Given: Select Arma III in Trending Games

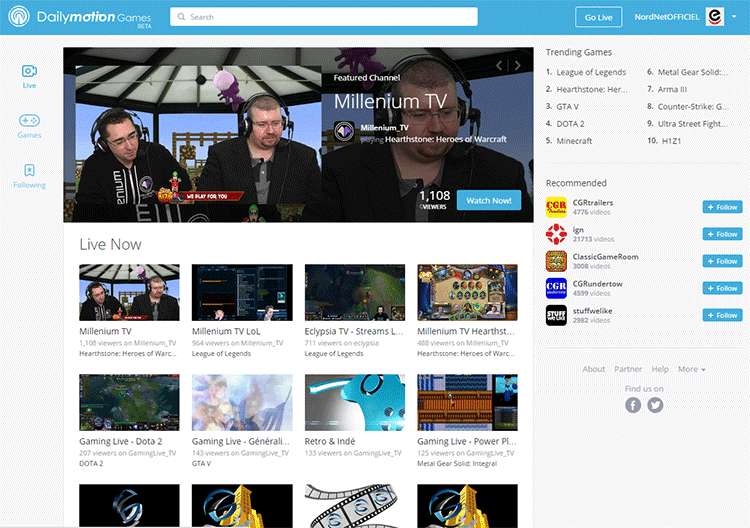Looking at the screenshot, I should click(x=672, y=89).
